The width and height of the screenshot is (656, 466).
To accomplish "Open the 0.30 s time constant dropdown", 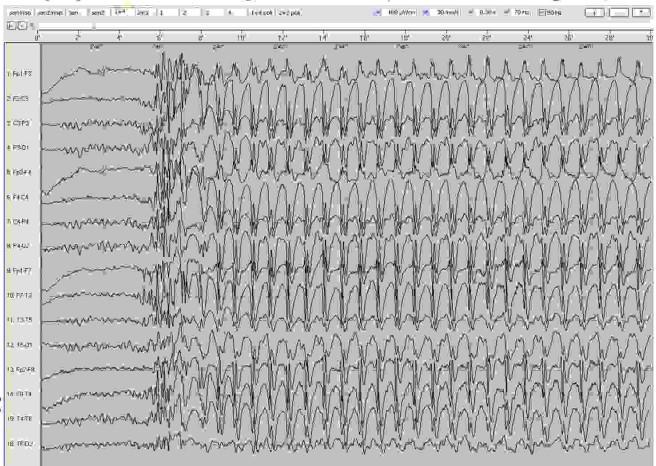I will (x=486, y=9).
